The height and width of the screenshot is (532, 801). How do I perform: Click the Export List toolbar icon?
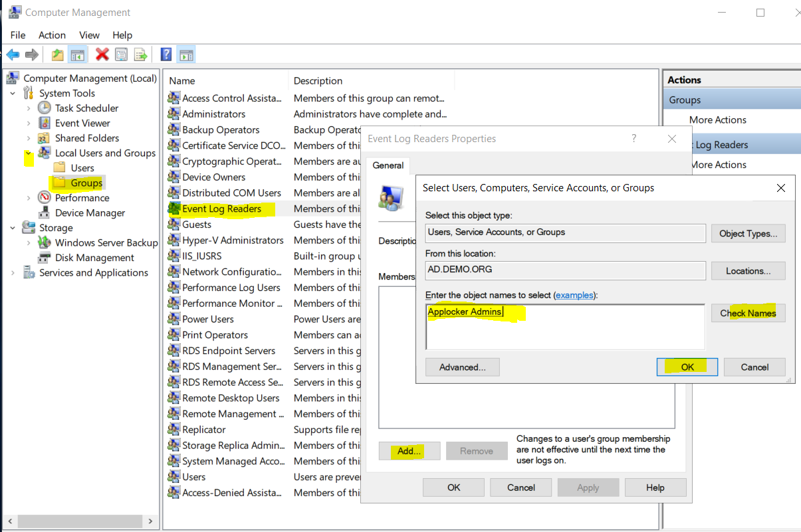[x=141, y=54]
